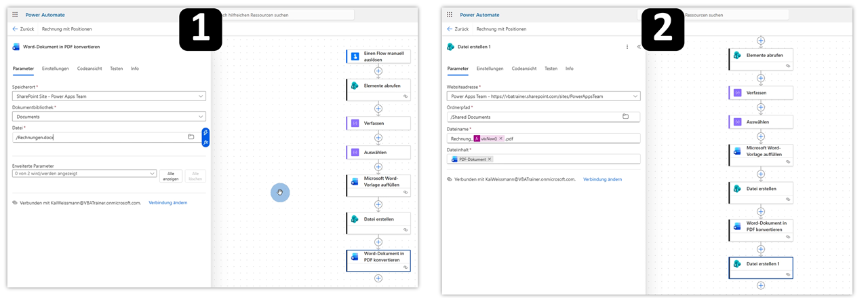This screenshot has height=298, width=868.
Task: Click flow name Rechnung mit Positionen, right screenshot
Action: pyautogui.click(x=502, y=29)
